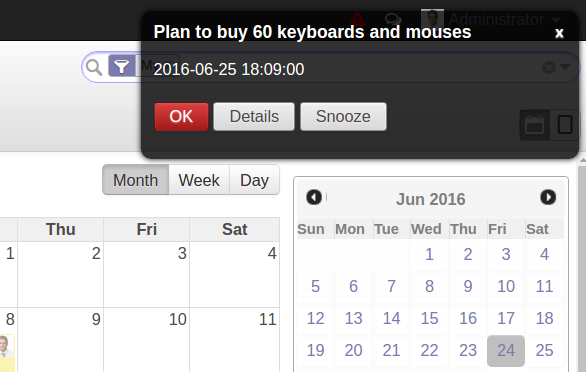Snooze the keyboard purchase reminder

click(343, 117)
